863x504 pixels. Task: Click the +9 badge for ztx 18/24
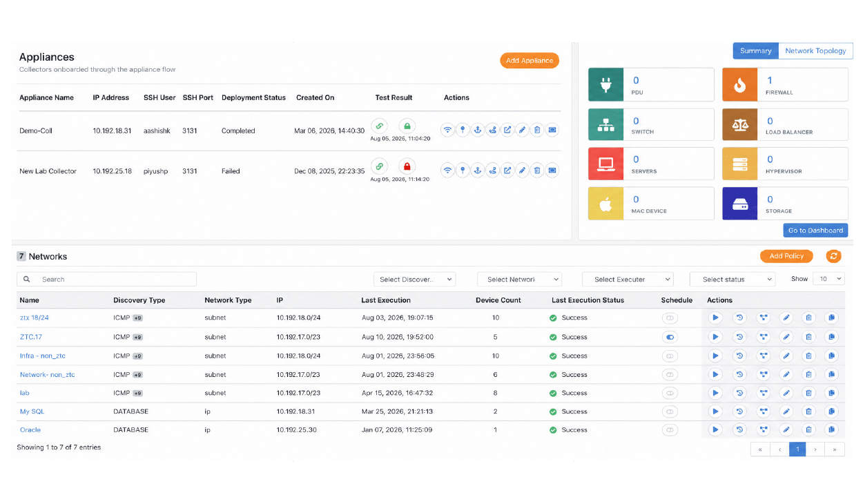coord(138,318)
